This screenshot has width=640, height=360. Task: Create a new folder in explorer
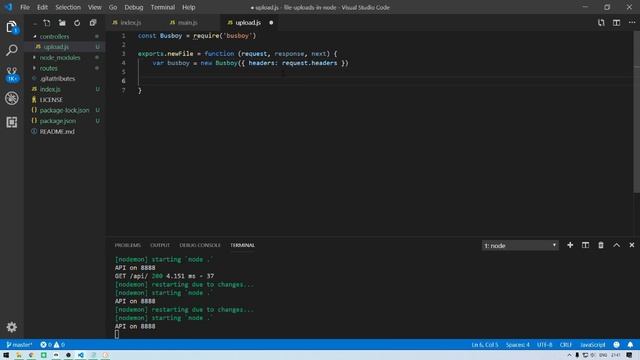point(62,23)
